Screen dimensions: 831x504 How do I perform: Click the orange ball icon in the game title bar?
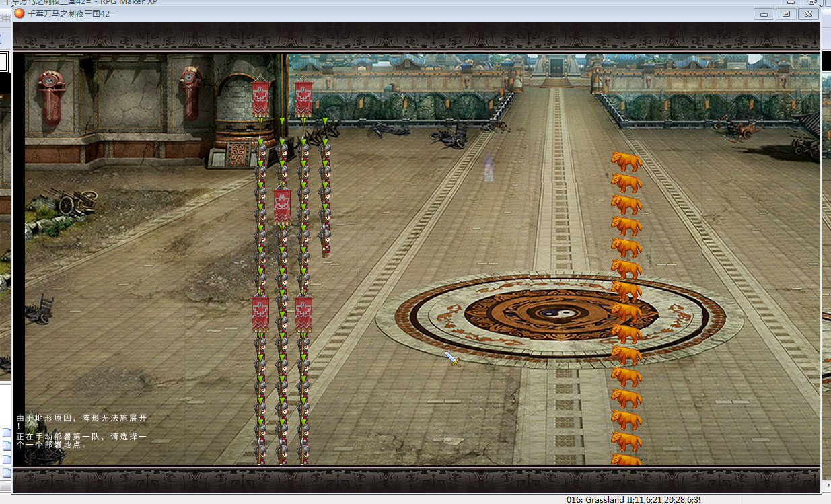(x=20, y=13)
